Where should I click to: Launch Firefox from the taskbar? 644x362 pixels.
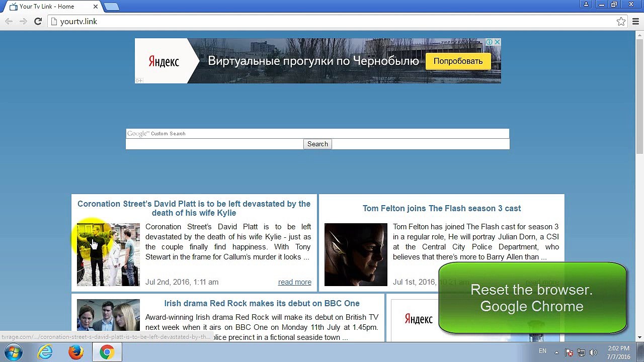click(x=76, y=352)
